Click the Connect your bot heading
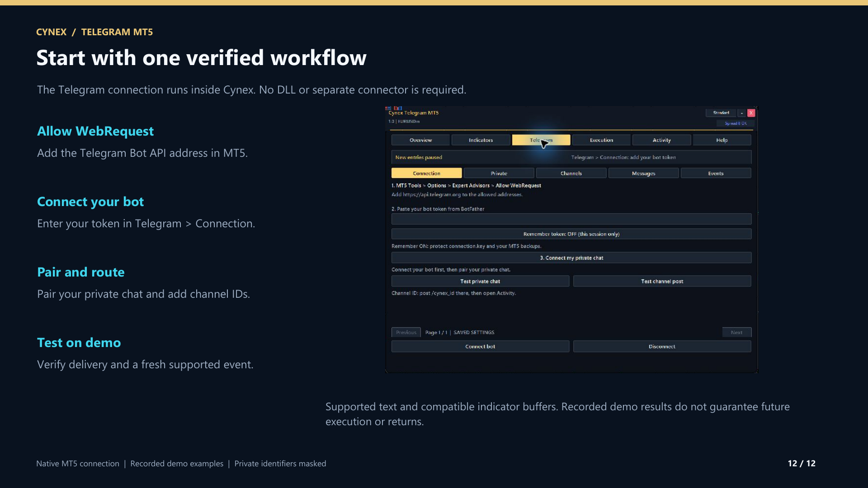This screenshot has height=488, width=868. coord(90,202)
